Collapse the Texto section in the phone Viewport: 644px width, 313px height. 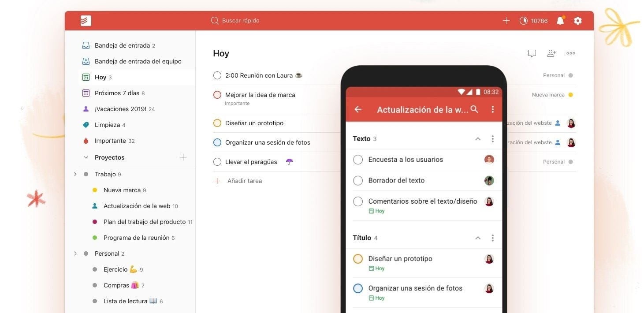(x=477, y=138)
